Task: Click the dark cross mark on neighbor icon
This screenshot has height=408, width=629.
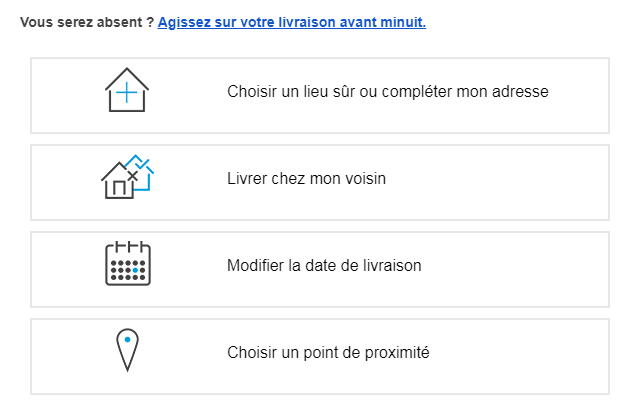Action: (132, 176)
